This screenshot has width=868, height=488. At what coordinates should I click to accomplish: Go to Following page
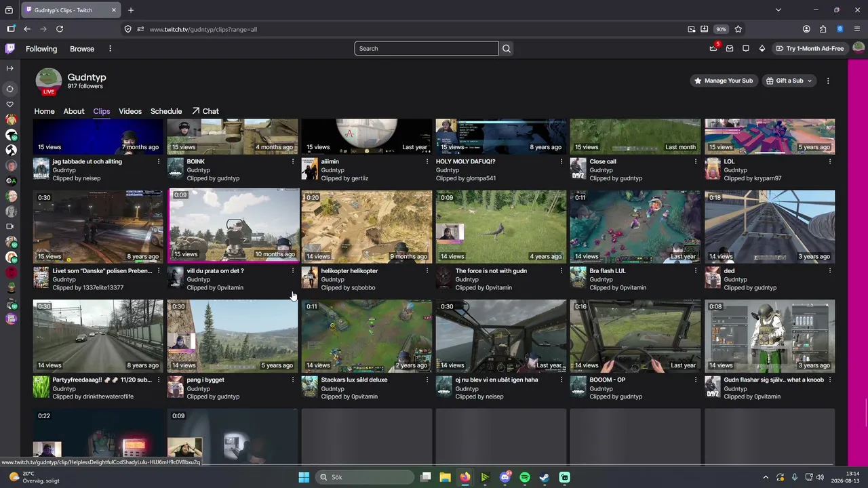[41, 49]
